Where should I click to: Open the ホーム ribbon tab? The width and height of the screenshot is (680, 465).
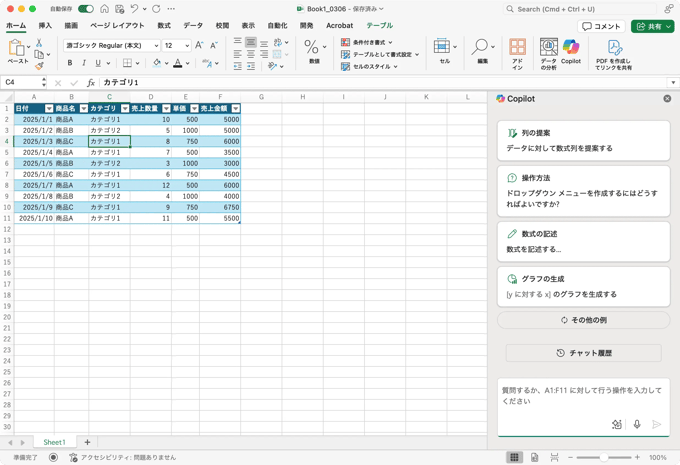click(x=16, y=26)
